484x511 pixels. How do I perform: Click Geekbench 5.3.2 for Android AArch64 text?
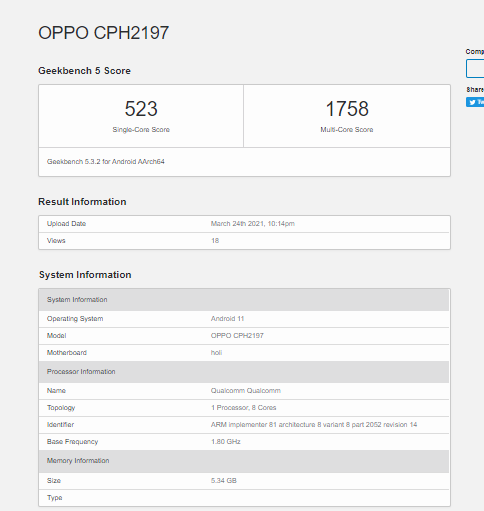point(106,162)
